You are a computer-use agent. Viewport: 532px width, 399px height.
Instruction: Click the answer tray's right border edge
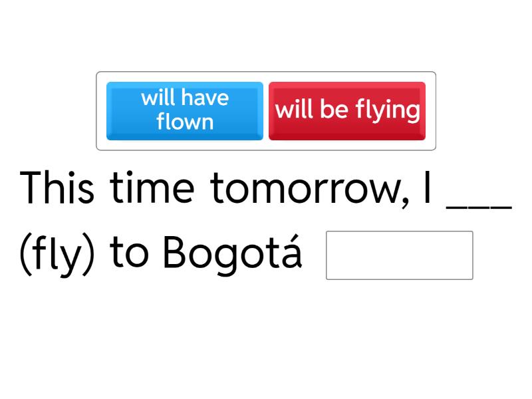(x=436, y=110)
